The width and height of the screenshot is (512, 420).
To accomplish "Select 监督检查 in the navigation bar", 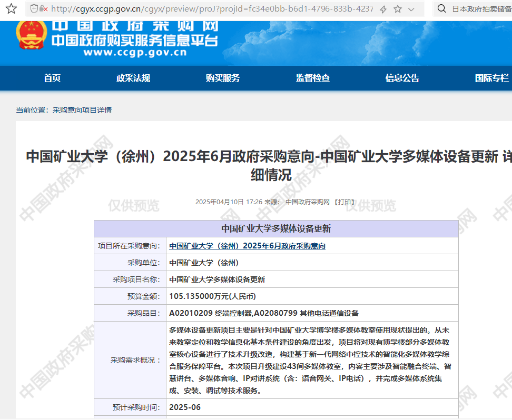I will (313, 78).
